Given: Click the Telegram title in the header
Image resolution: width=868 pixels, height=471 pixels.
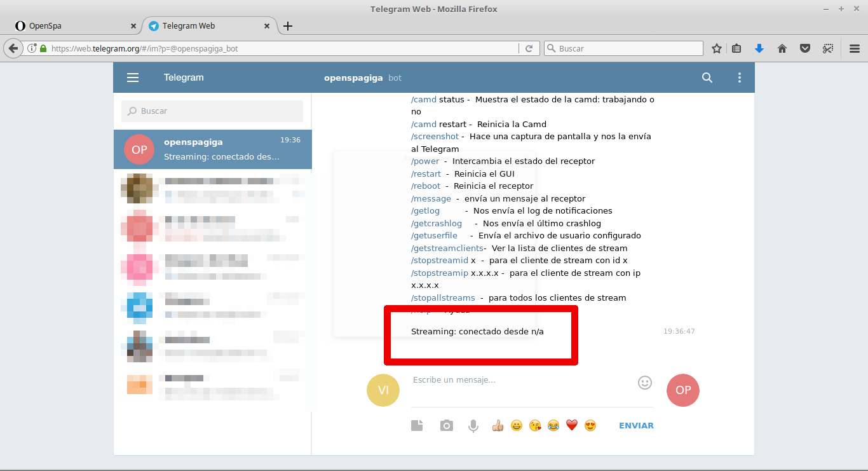Looking at the screenshot, I should pos(184,78).
